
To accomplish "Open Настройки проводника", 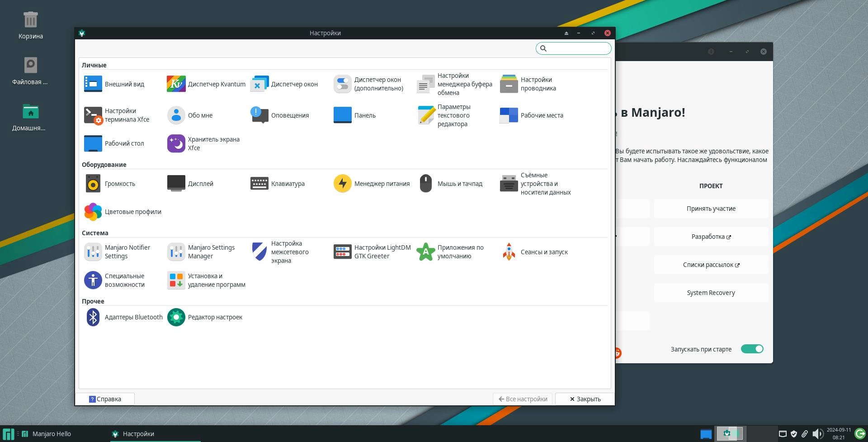I will click(x=528, y=84).
